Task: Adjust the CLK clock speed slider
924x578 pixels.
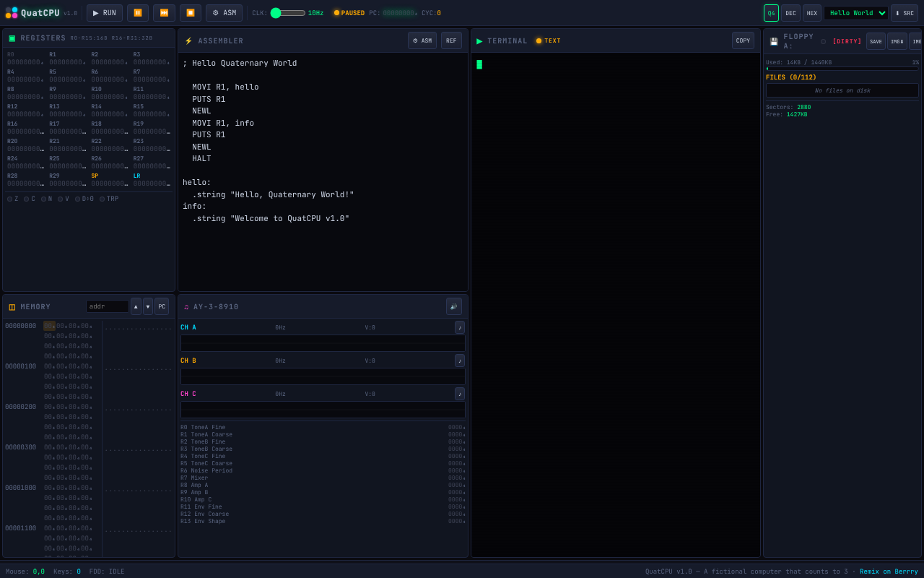Action: tap(288, 13)
